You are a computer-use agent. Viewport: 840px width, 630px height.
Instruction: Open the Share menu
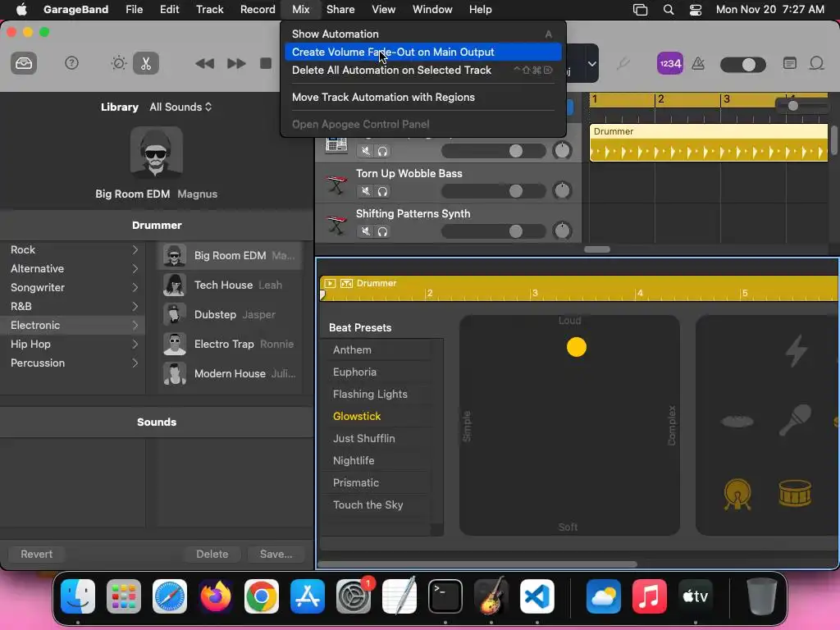click(340, 9)
